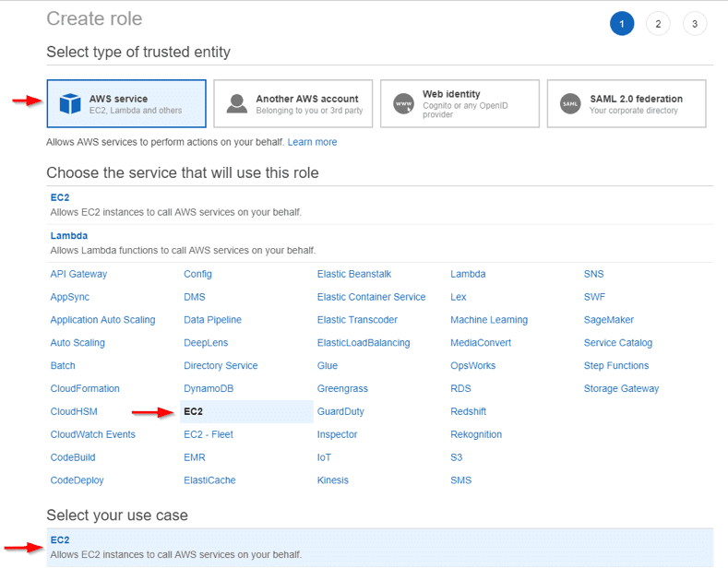Image resolution: width=728 pixels, height=568 pixels.
Task: Pick Directory Service
Action: (221, 366)
